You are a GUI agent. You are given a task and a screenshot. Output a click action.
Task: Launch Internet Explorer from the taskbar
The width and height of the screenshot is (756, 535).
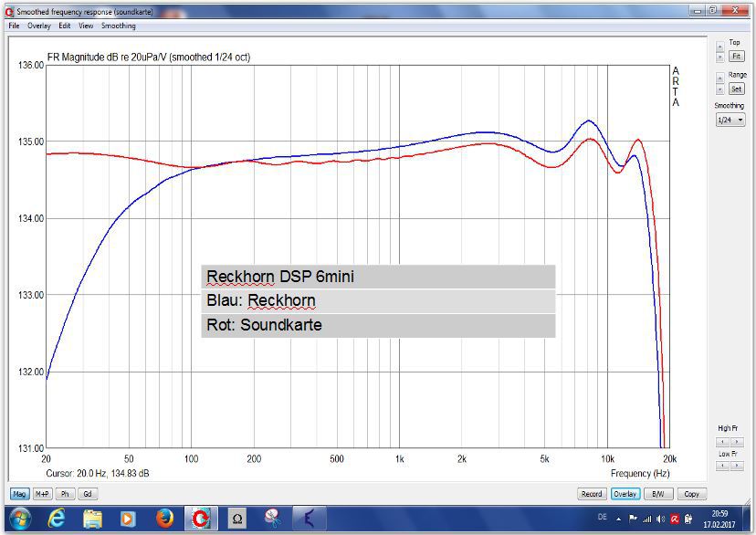[x=57, y=519]
